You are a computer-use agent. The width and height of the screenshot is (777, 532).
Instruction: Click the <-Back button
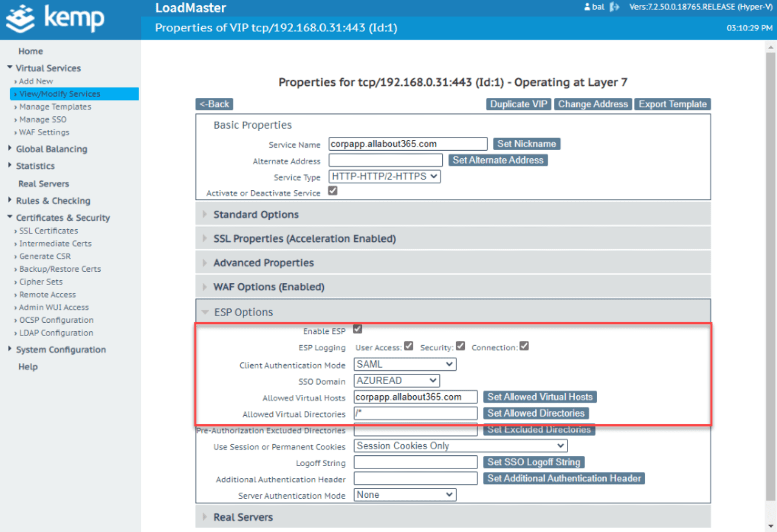pyautogui.click(x=214, y=104)
